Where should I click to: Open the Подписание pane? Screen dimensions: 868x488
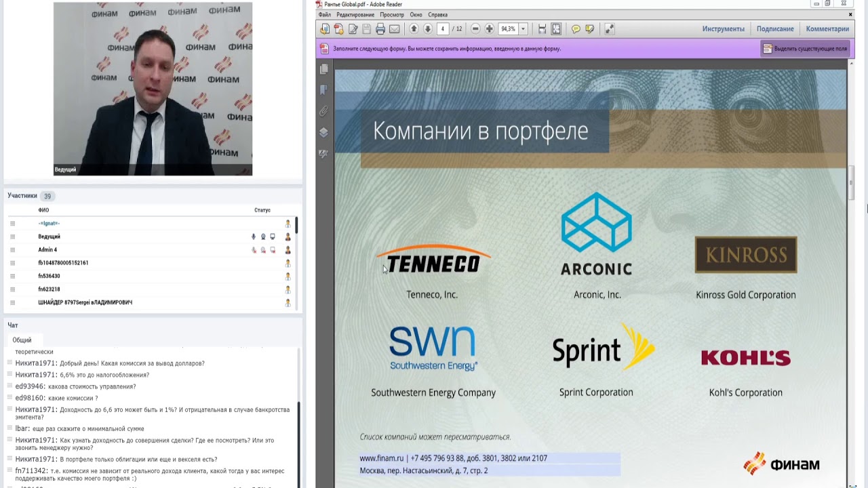pyautogui.click(x=775, y=29)
